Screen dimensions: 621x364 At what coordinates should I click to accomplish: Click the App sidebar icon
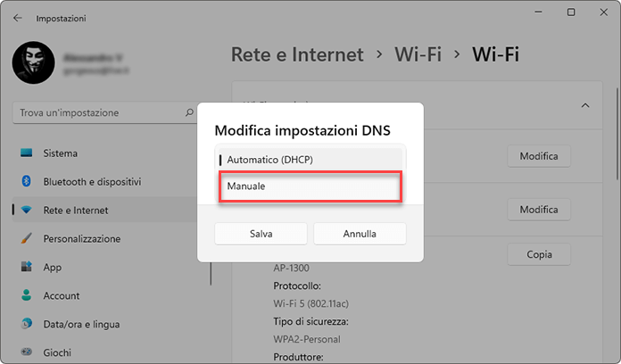coord(27,267)
